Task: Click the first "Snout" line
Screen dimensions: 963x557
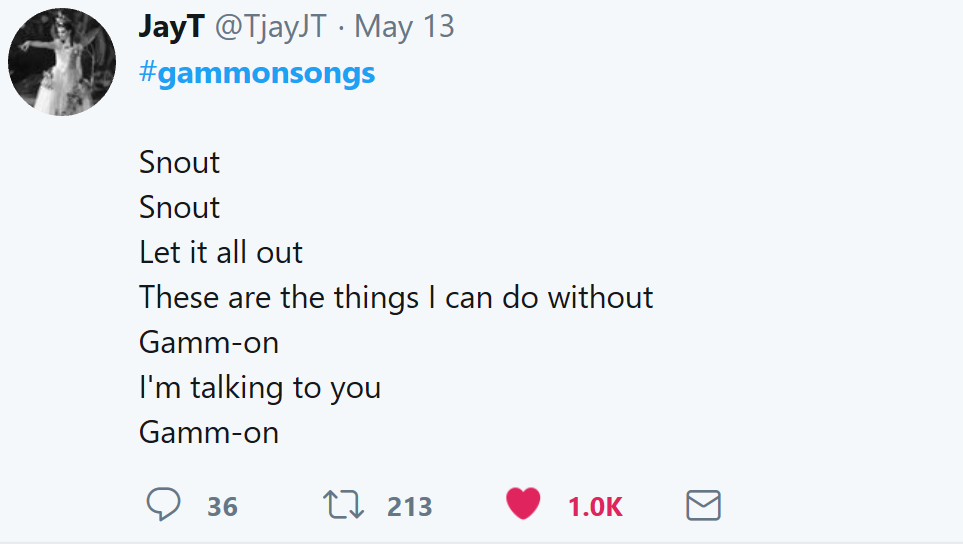Action: point(180,162)
